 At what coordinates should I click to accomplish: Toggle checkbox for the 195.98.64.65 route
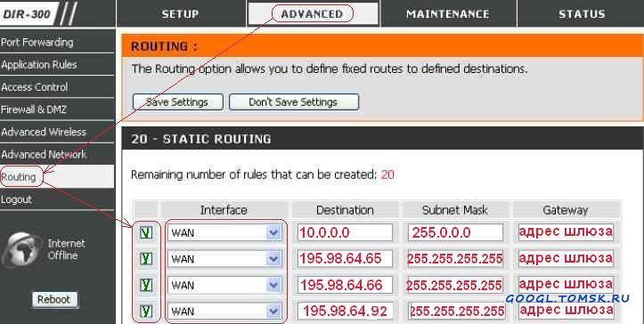146,259
